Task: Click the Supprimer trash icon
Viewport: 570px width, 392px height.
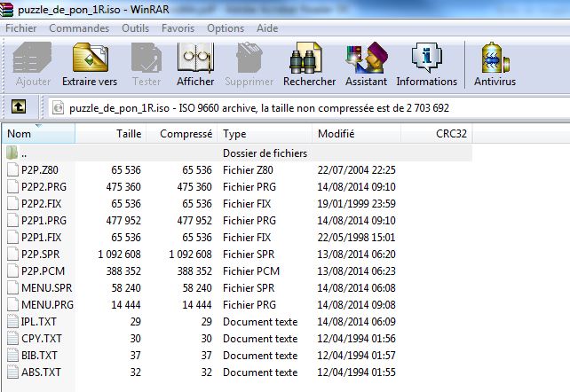Action: [249, 58]
